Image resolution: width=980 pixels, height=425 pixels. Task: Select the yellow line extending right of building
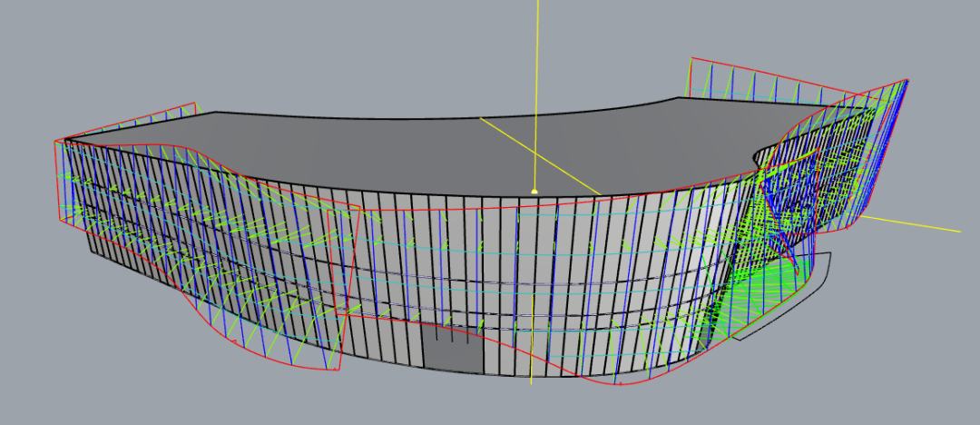pos(916,224)
